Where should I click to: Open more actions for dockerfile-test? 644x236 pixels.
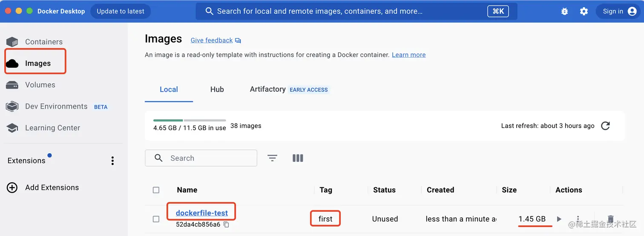click(x=578, y=219)
